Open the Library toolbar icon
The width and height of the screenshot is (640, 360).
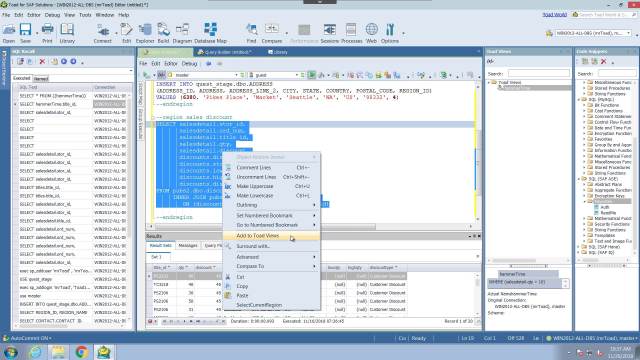click(x=67, y=33)
